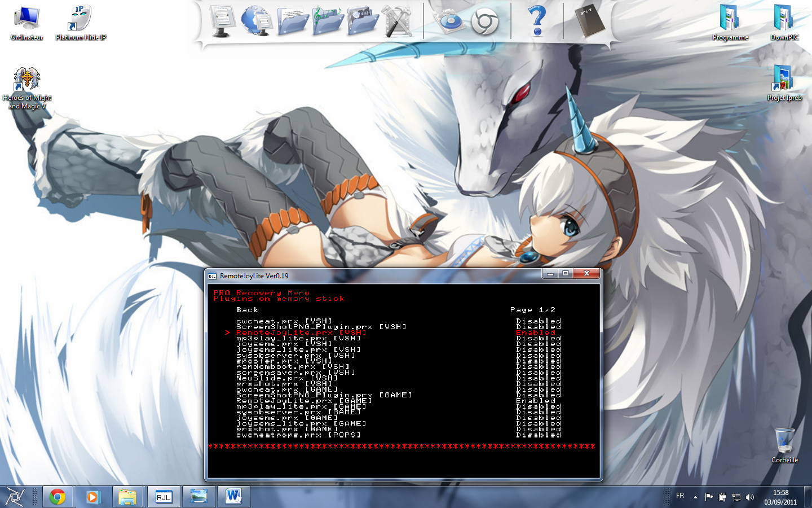Select the "mp3play_lite.prx [VSH]" row
Image resolution: width=812 pixels, height=508 pixels.
(x=399, y=338)
